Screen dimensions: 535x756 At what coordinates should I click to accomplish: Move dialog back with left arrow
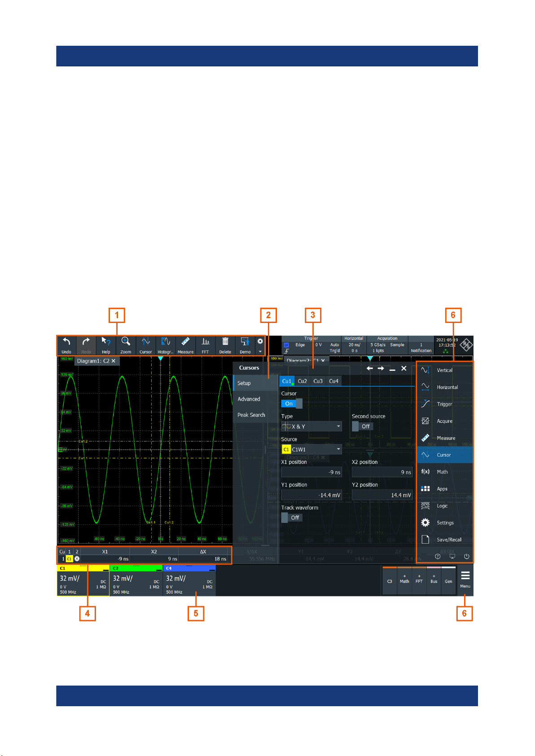click(x=369, y=368)
